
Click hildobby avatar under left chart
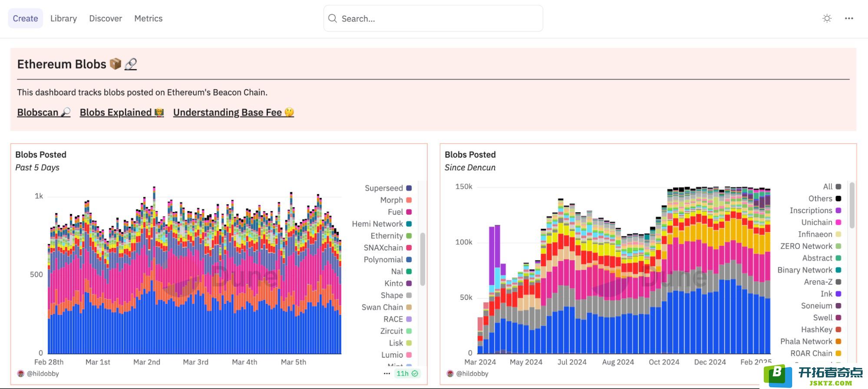(20, 373)
